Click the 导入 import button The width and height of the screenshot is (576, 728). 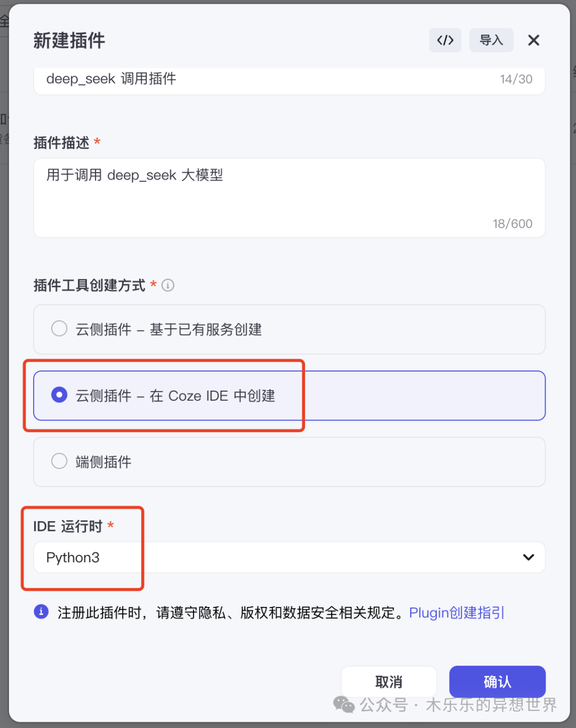[x=491, y=41]
